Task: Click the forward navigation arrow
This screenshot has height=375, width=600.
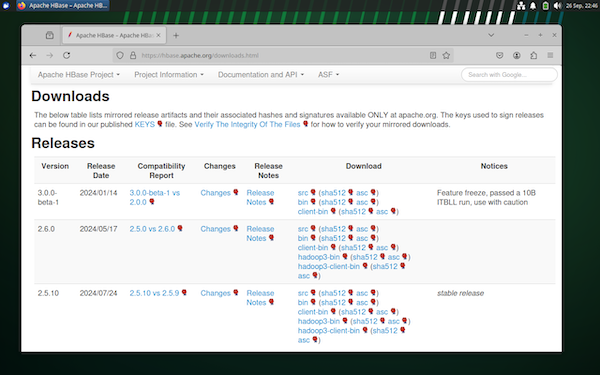Action: [50, 55]
